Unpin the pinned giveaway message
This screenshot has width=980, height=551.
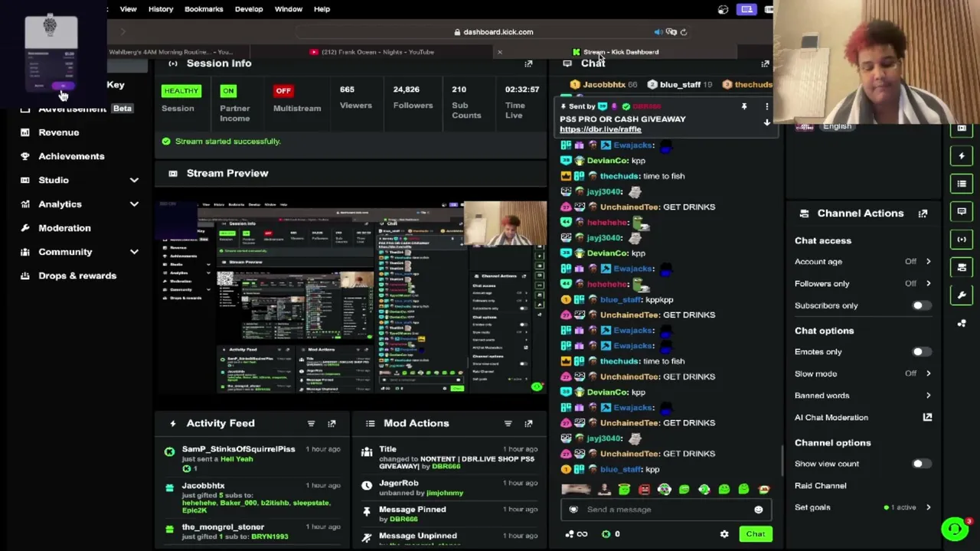point(744,107)
